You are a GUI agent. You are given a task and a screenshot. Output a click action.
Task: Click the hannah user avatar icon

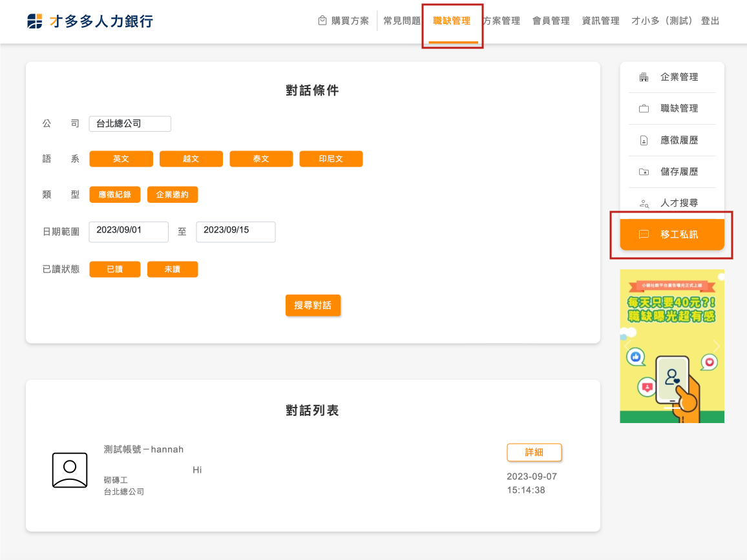[70, 470]
